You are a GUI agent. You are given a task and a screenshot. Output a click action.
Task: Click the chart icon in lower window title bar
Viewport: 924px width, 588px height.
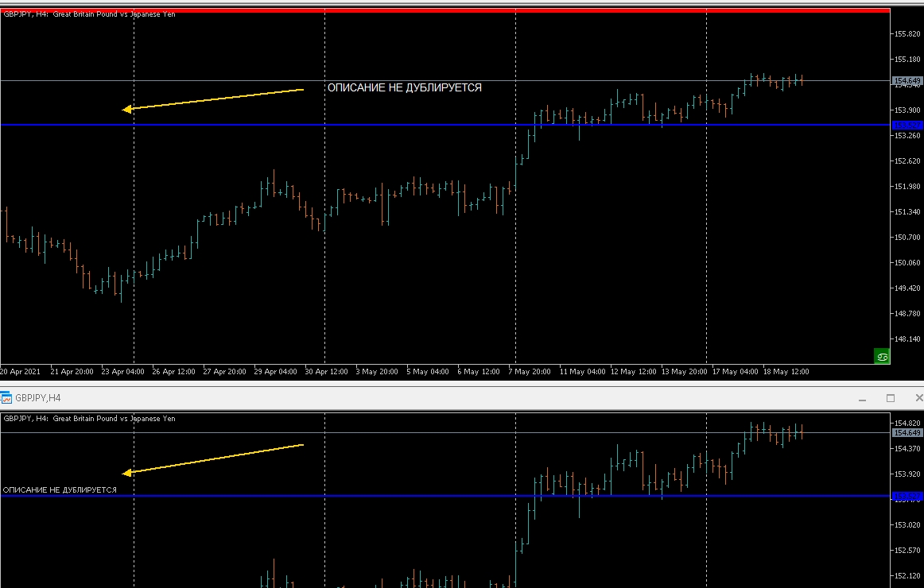6,398
